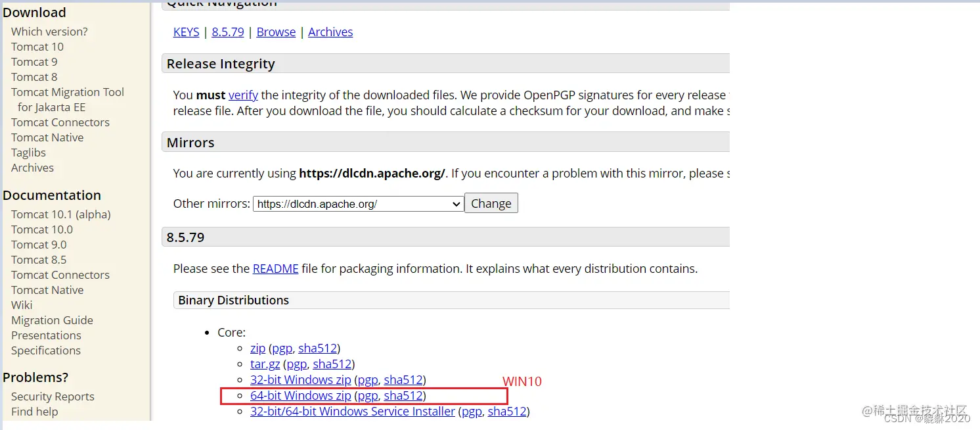The width and height of the screenshot is (980, 430).
Task: Open Tomcat 10.1 (alpha) documentation
Action: point(60,214)
